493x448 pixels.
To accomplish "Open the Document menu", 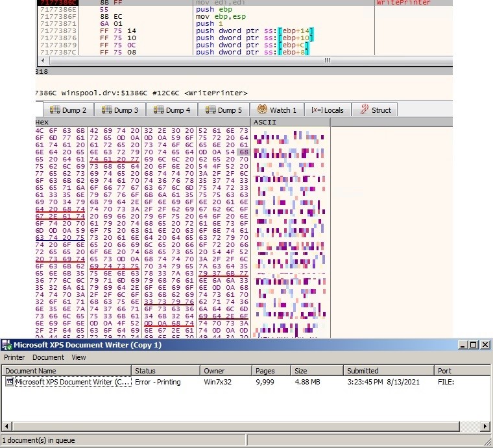I will tap(48, 357).
